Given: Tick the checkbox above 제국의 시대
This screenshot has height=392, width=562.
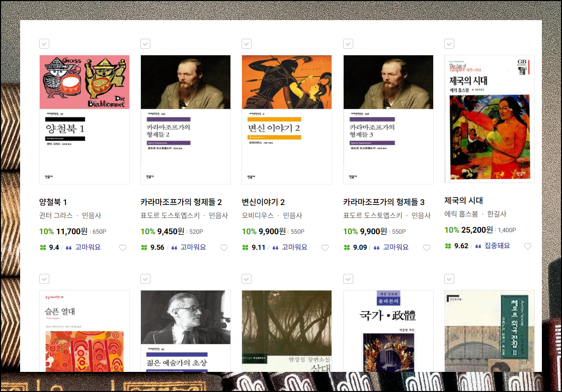Looking at the screenshot, I should point(449,44).
